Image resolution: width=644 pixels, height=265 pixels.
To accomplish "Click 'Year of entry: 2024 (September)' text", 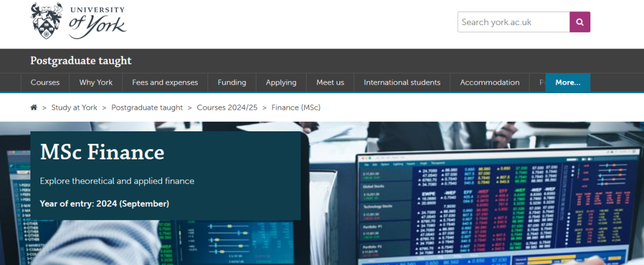I will (x=104, y=204).
